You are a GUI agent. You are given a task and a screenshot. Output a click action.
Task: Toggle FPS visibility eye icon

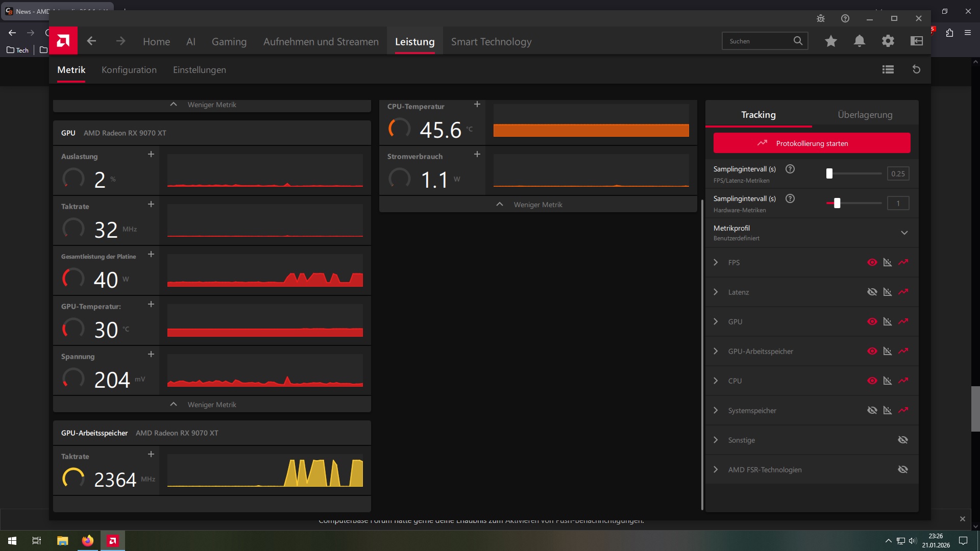pyautogui.click(x=872, y=262)
